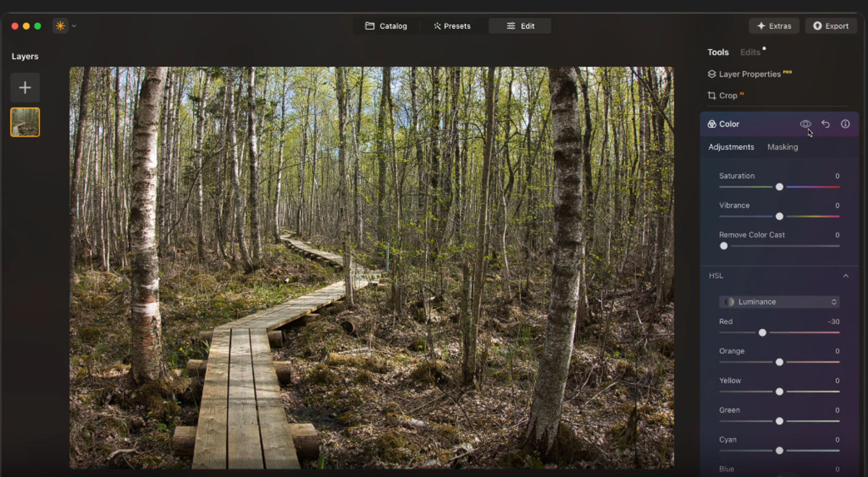868x477 pixels.
Task: Open the dropdown next to the asterisk icon
Action: [x=73, y=25]
